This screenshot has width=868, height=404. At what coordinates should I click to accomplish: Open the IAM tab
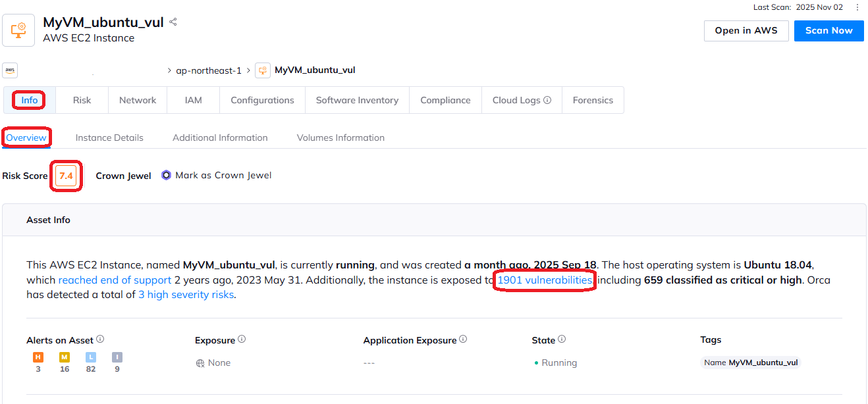click(194, 100)
